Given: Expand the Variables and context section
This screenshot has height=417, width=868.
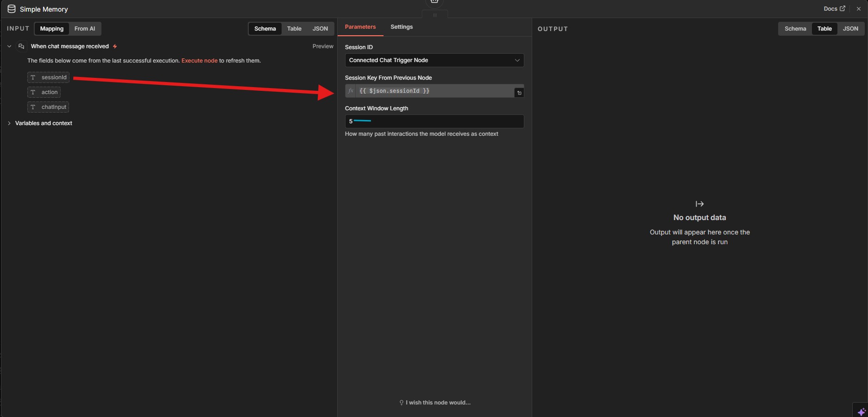Looking at the screenshot, I should pos(9,123).
